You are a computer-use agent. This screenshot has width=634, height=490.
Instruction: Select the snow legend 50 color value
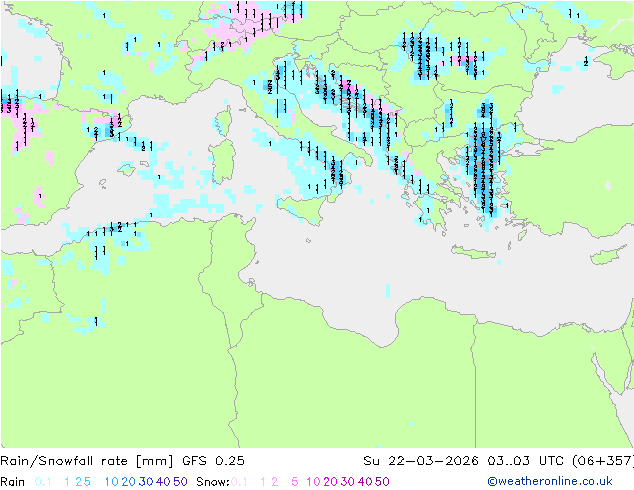click(x=382, y=482)
